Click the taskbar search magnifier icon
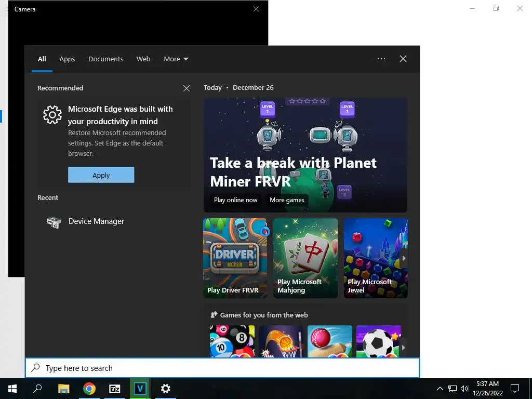This screenshot has width=532, height=399. [37, 389]
